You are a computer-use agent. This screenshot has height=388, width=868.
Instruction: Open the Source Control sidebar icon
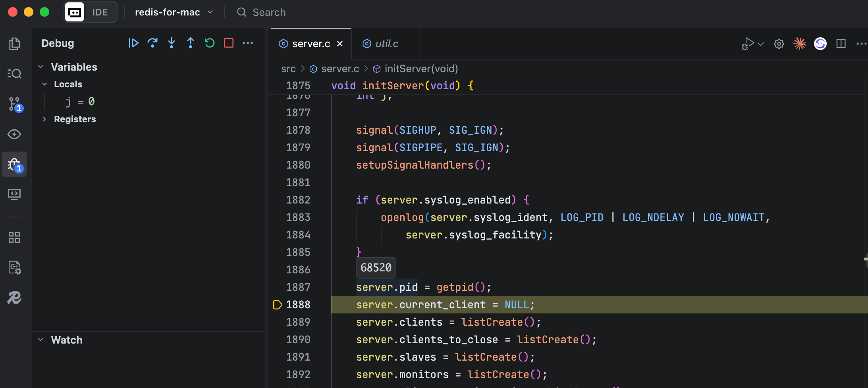pyautogui.click(x=15, y=104)
